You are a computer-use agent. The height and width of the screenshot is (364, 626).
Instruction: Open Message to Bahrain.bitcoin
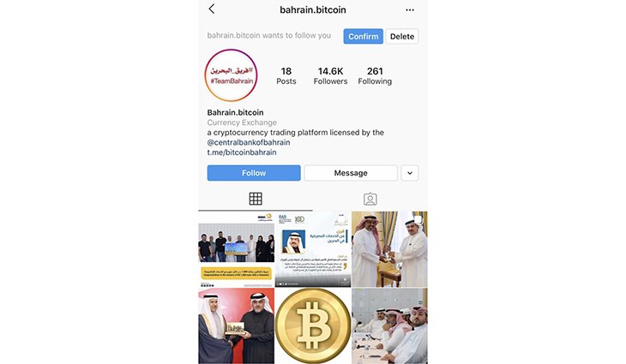pos(351,173)
